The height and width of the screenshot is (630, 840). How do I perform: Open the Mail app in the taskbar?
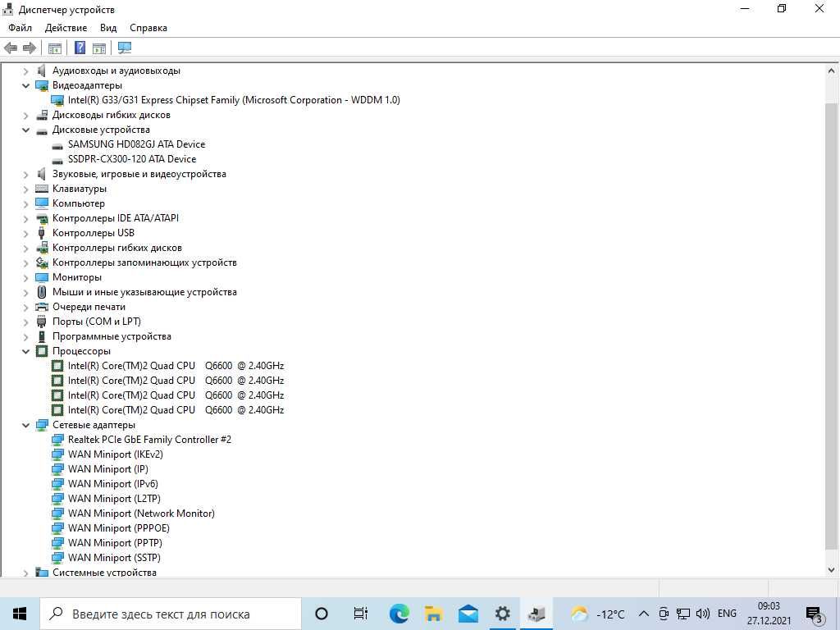pos(468,614)
